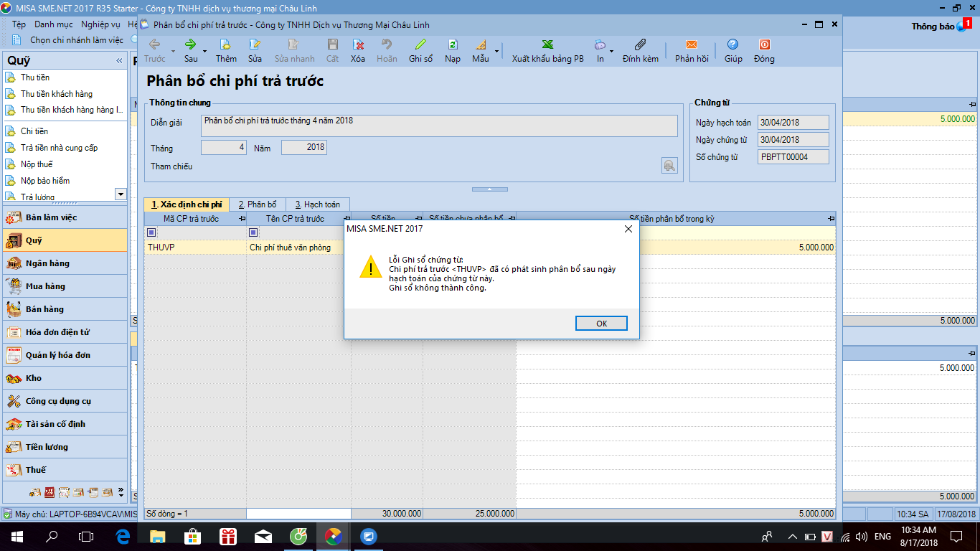Open the Tệp menu
This screenshot has height=551, width=980.
click(x=19, y=24)
